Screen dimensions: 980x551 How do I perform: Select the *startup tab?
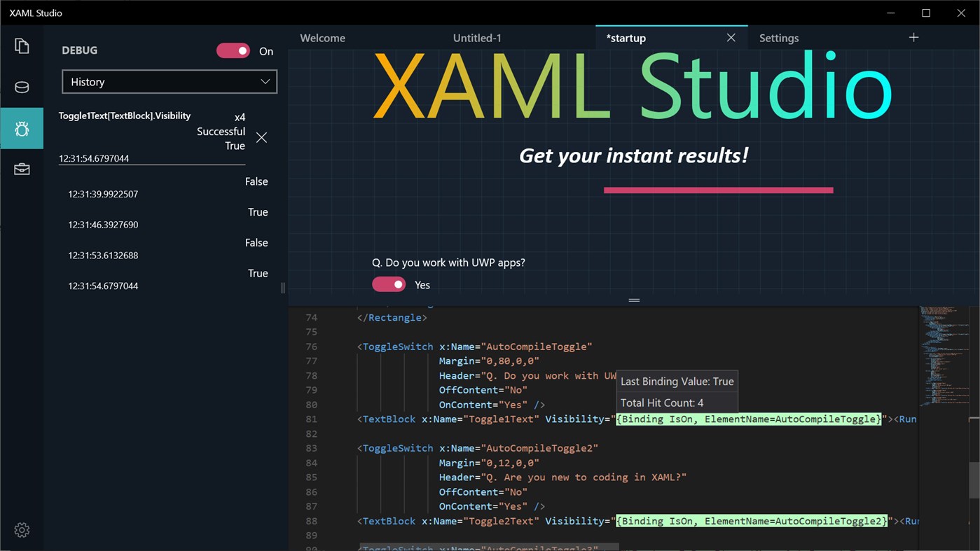626,38
